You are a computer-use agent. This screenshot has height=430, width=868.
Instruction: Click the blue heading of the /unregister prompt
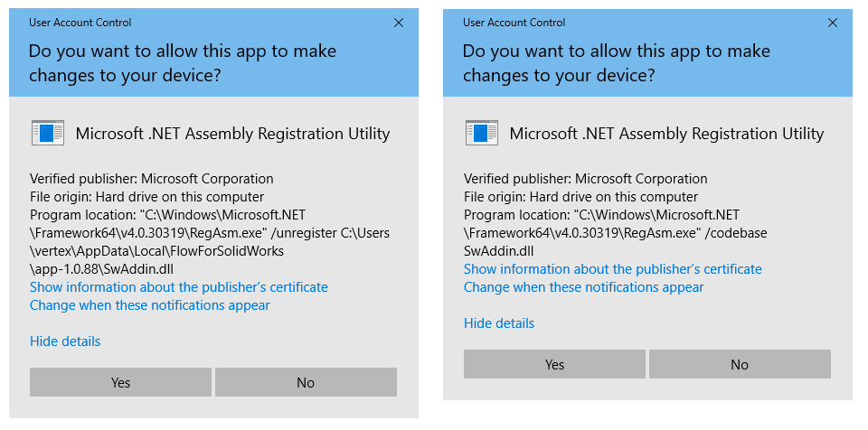183,62
